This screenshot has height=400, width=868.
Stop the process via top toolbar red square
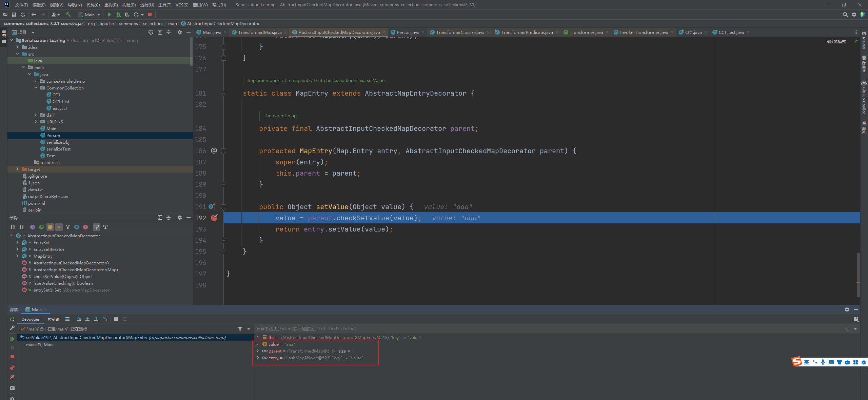(150, 15)
